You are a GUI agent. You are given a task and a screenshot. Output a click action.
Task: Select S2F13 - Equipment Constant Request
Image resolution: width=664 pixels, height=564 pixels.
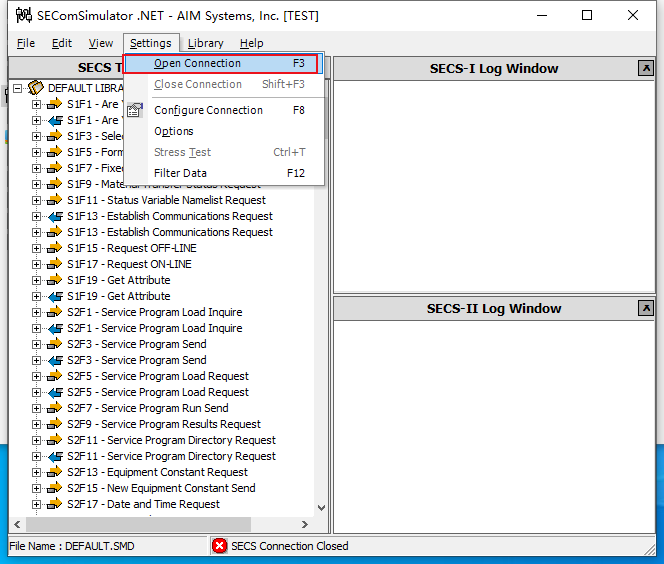[x=158, y=472]
